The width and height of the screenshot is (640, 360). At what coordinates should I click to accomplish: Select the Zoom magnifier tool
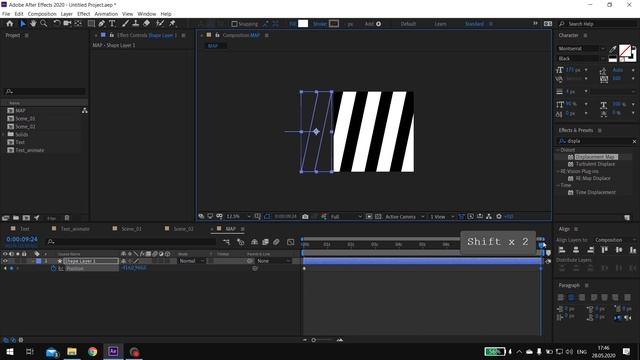pyautogui.click(x=44, y=24)
